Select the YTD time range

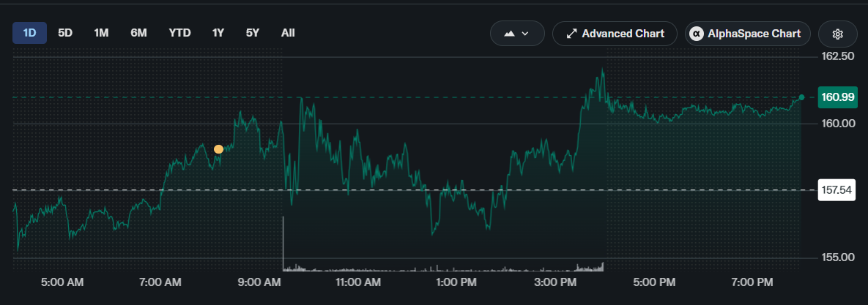pyautogui.click(x=180, y=33)
